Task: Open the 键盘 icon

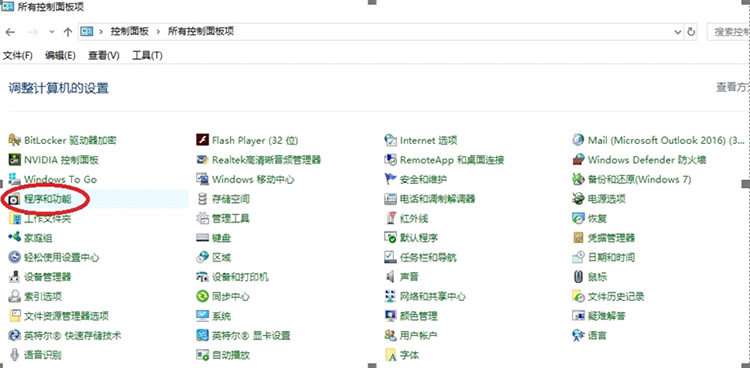Action: point(203,238)
